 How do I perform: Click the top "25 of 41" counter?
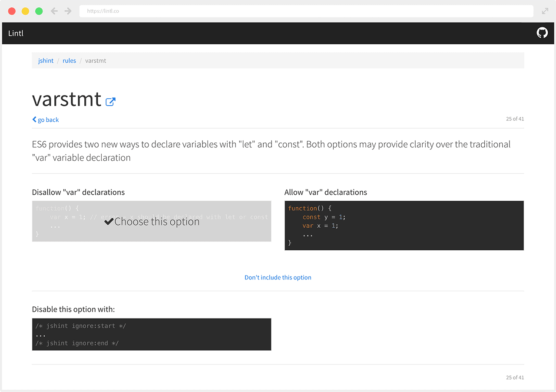pos(515,119)
